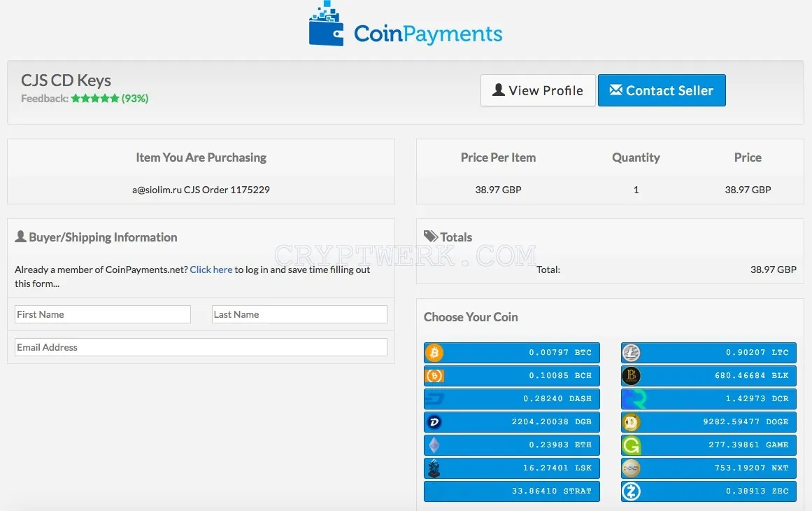
Task: Click the person icon beside Buyer/Shipping Information
Action: click(21, 237)
